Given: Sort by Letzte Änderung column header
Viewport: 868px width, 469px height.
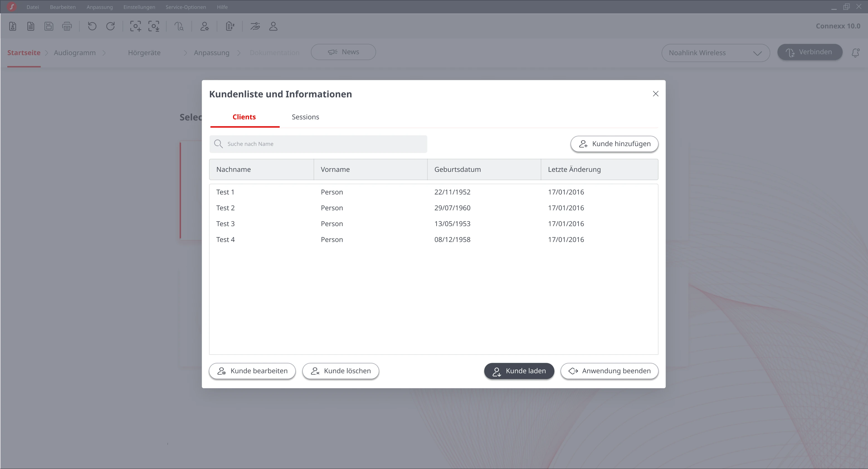Looking at the screenshot, I should tap(599, 170).
